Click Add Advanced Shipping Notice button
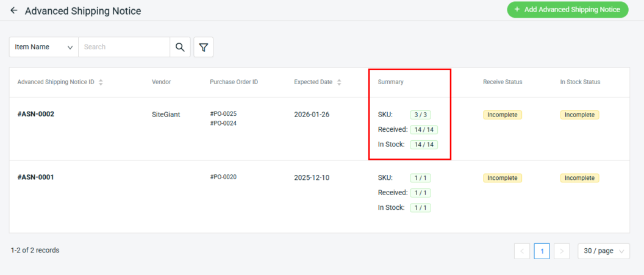Viewport: 644px width, 275px height. point(567,10)
